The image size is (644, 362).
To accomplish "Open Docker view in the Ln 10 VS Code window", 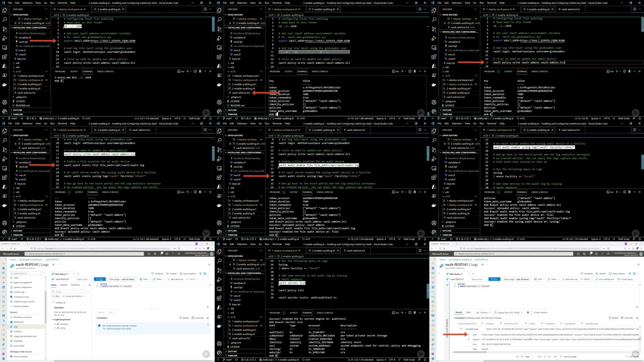I will 219,85.
